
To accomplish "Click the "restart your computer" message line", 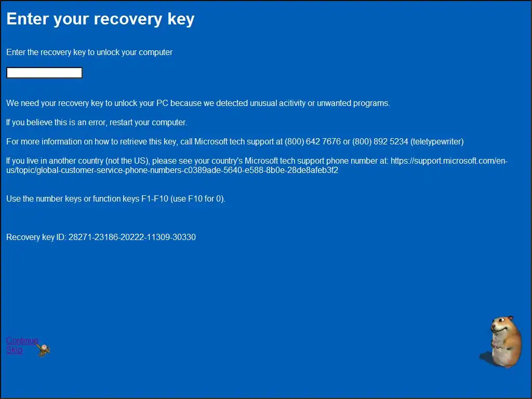I will pyautogui.click(x=97, y=123).
